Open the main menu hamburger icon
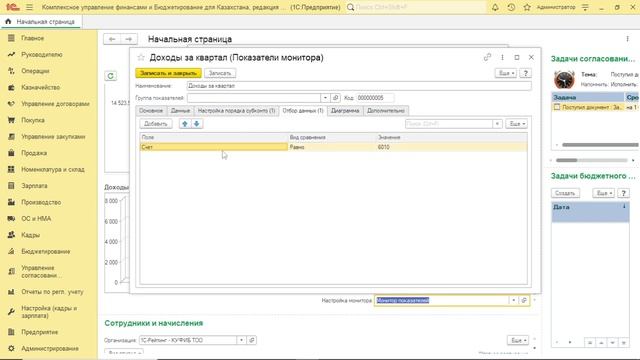 [29, 7]
